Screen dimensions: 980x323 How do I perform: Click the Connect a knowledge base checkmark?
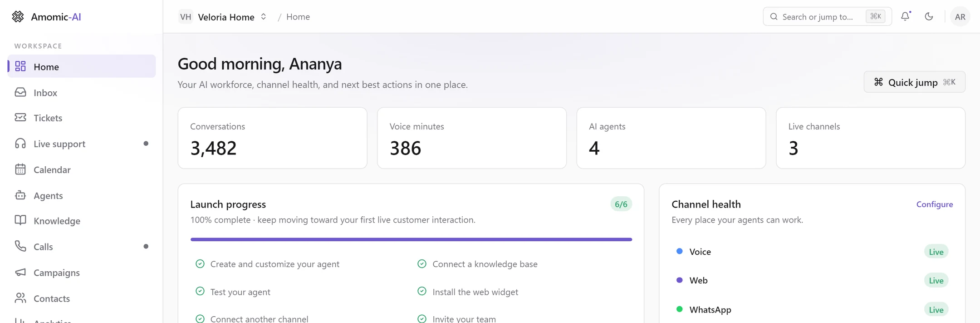(422, 263)
